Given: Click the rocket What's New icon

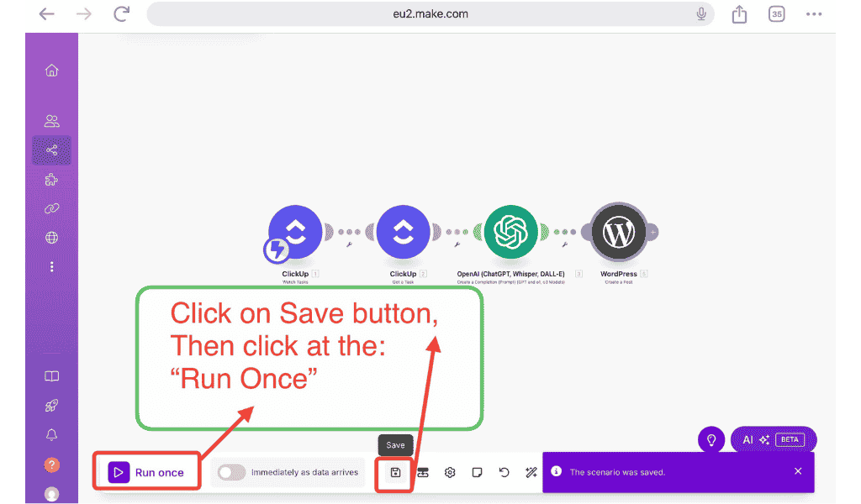Looking at the screenshot, I should click(51, 405).
